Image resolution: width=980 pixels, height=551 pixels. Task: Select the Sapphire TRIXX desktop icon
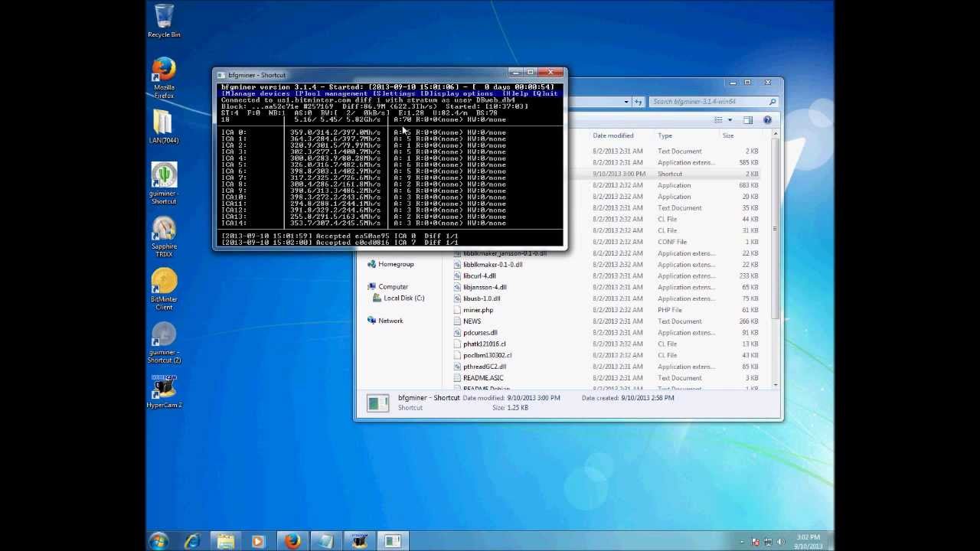click(164, 236)
